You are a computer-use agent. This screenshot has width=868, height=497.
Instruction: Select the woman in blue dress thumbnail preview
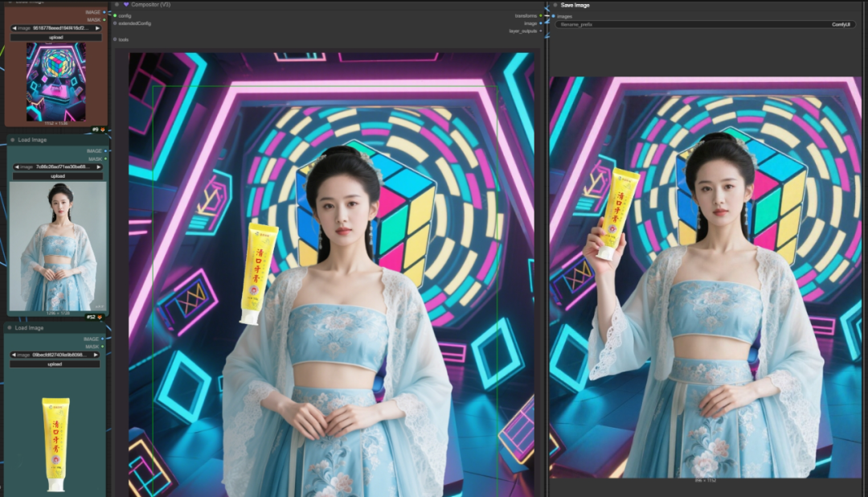(58, 247)
